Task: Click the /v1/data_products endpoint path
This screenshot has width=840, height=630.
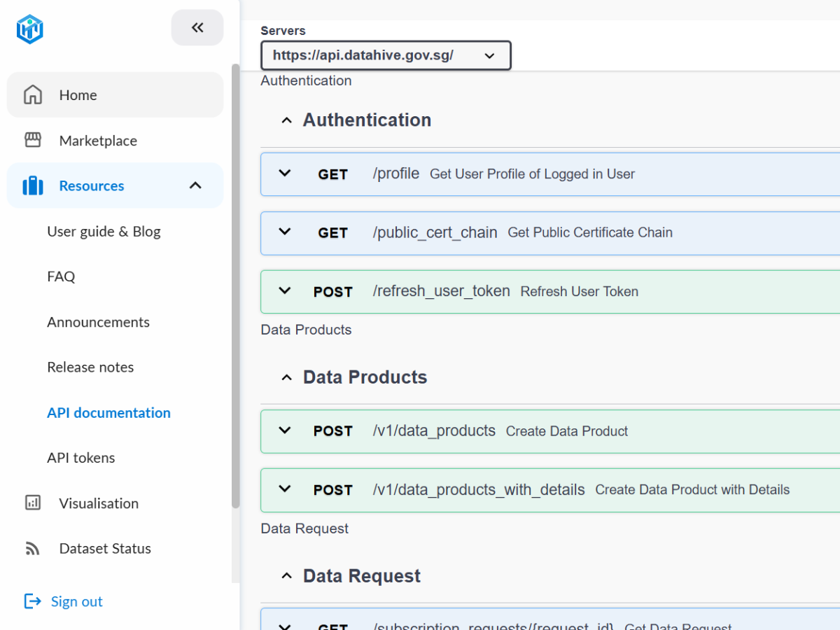Action: point(434,430)
